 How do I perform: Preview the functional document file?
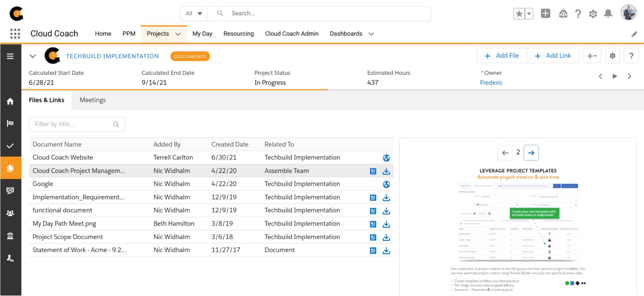[373, 211]
